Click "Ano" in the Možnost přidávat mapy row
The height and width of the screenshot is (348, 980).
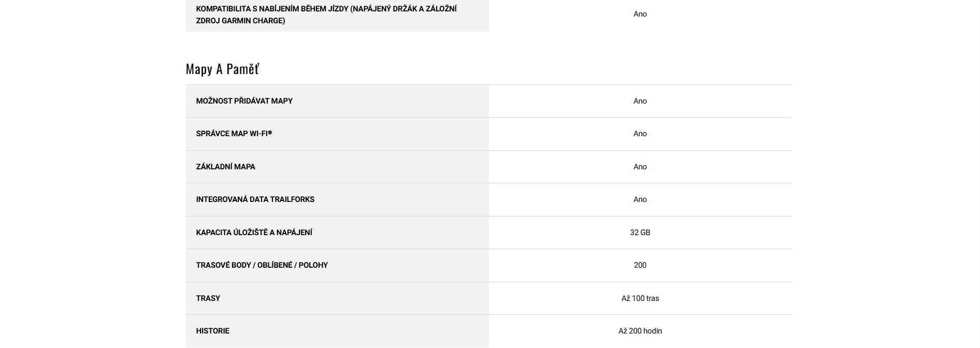[x=640, y=101]
